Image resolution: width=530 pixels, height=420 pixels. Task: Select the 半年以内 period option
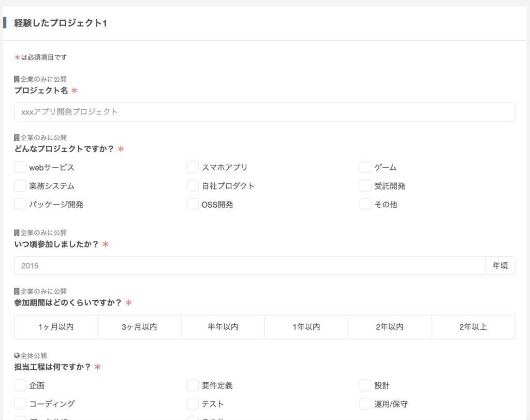point(223,327)
